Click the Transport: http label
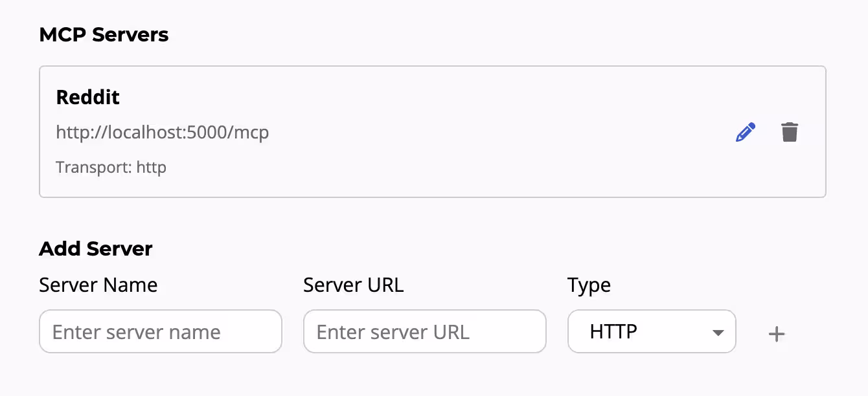The height and width of the screenshot is (396, 868). tap(111, 167)
